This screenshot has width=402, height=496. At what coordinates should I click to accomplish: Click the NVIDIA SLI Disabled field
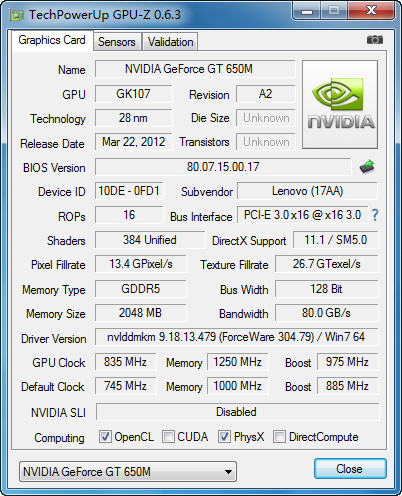[x=238, y=412]
